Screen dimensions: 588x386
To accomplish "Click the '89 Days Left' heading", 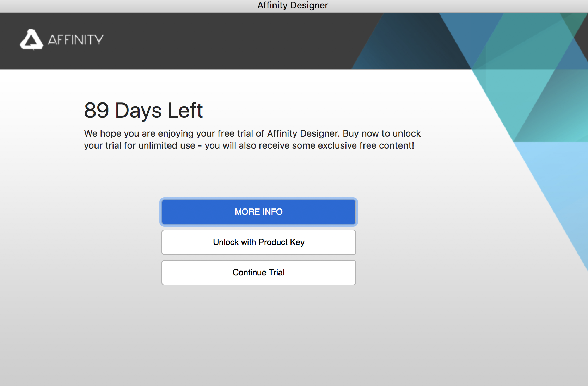I will (x=143, y=110).
